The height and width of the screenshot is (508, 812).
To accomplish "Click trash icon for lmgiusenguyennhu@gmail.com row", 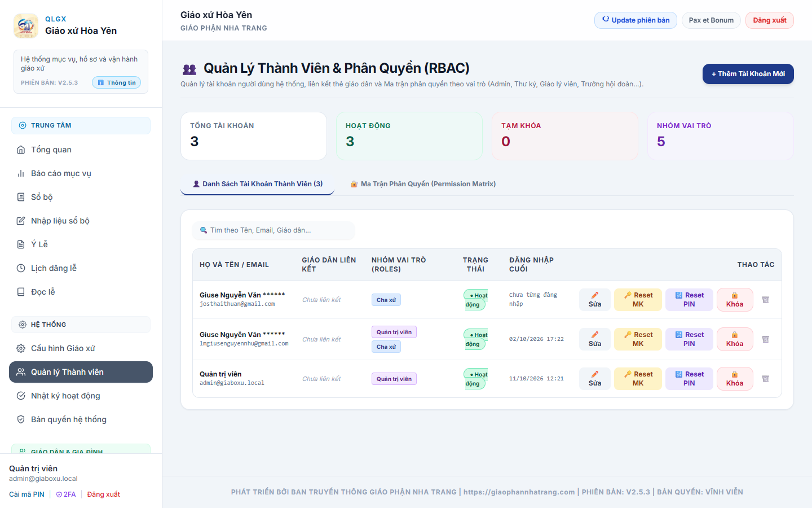I will pos(766,339).
